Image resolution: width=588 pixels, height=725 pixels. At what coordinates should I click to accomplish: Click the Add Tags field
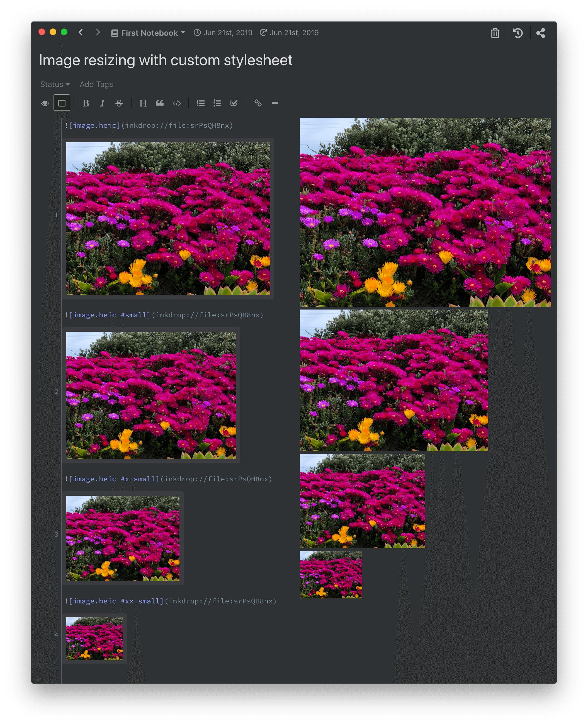click(96, 84)
